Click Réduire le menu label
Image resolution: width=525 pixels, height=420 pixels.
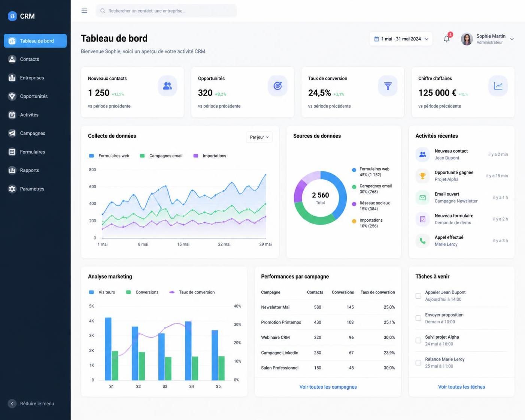pos(37,404)
